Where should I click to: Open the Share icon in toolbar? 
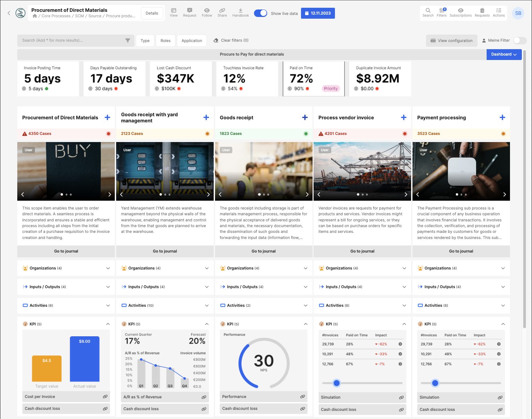(x=222, y=11)
